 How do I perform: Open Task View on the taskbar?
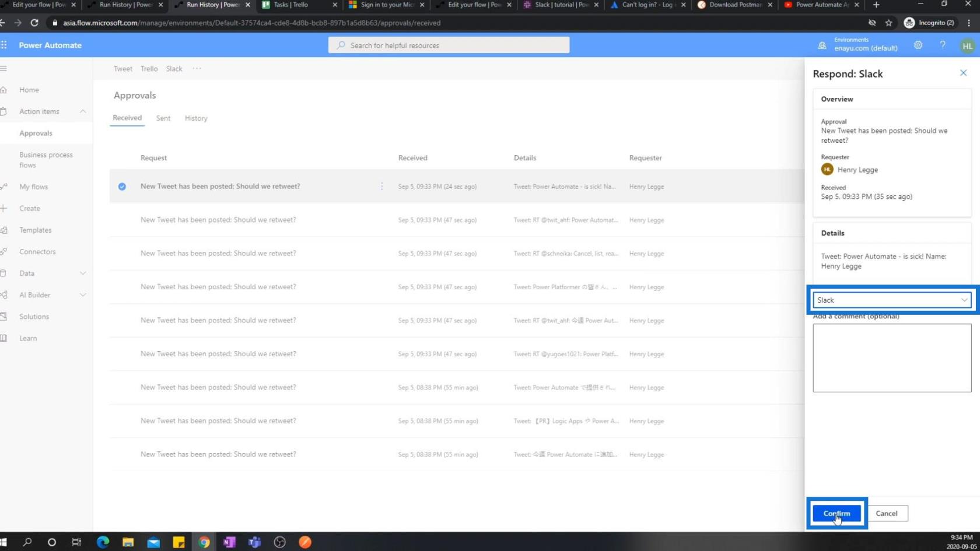[x=76, y=542]
